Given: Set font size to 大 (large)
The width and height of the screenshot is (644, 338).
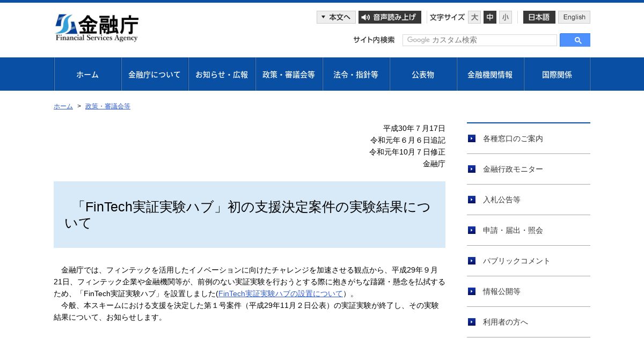Looking at the screenshot, I should (474, 17).
